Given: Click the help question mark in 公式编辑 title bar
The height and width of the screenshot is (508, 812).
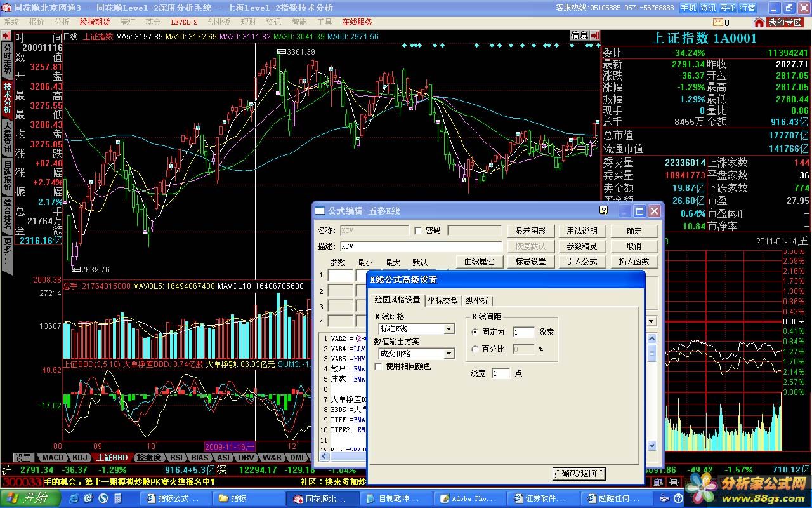Looking at the screenshot, I should [603, 211].
